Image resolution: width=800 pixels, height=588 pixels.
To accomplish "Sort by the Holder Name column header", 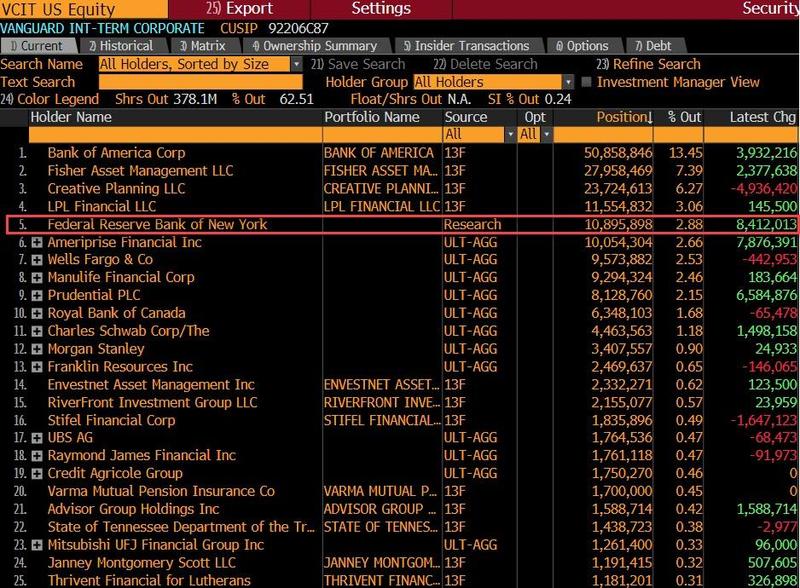I will (x=71, y=117).
